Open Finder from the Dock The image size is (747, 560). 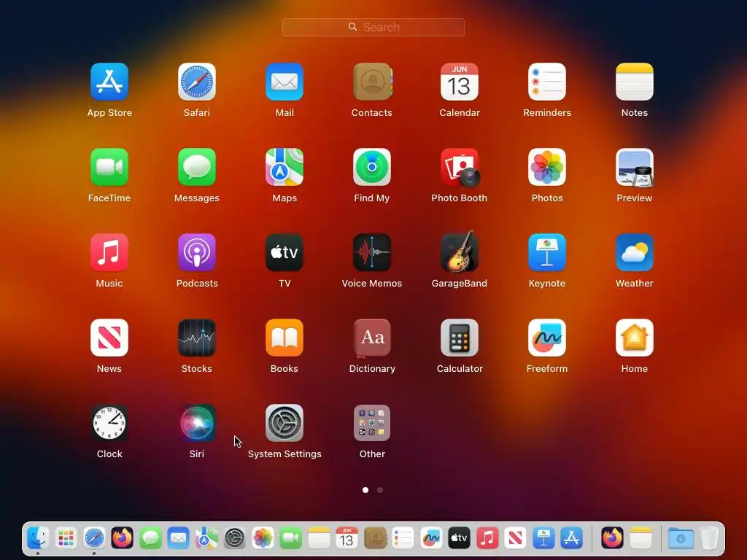click(x=38, y=539)
